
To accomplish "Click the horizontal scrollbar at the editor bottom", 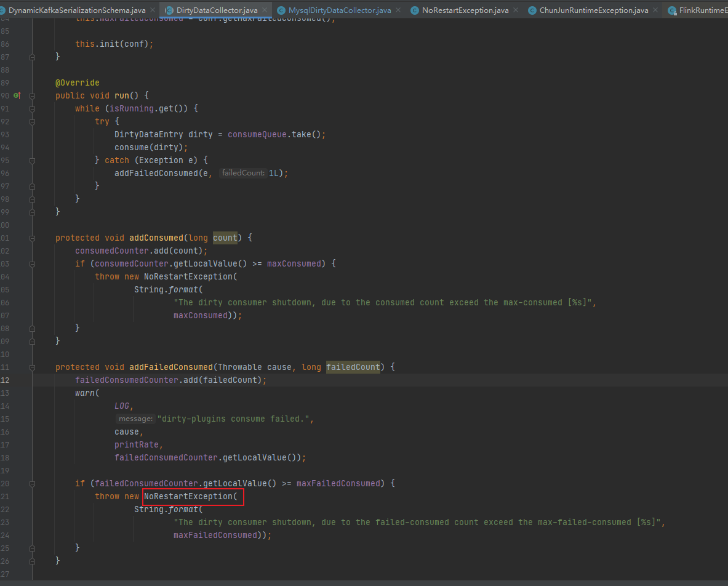I will 364,583.
